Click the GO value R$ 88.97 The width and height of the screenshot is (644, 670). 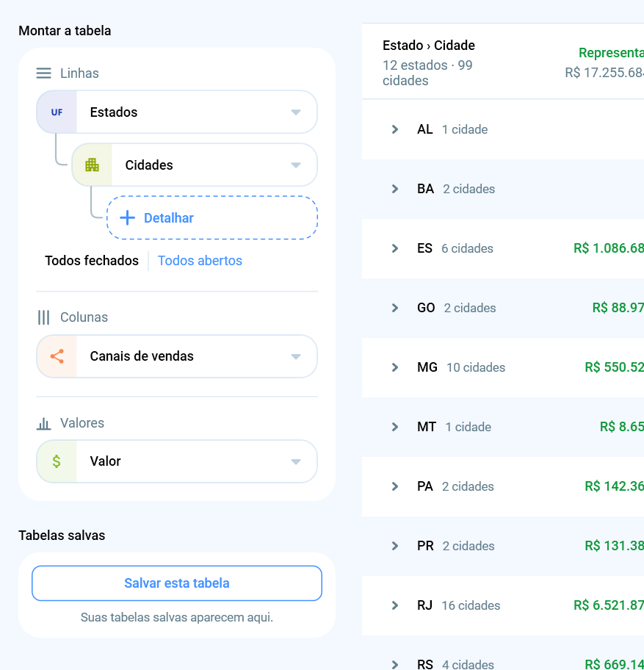[x=618, y=308]
